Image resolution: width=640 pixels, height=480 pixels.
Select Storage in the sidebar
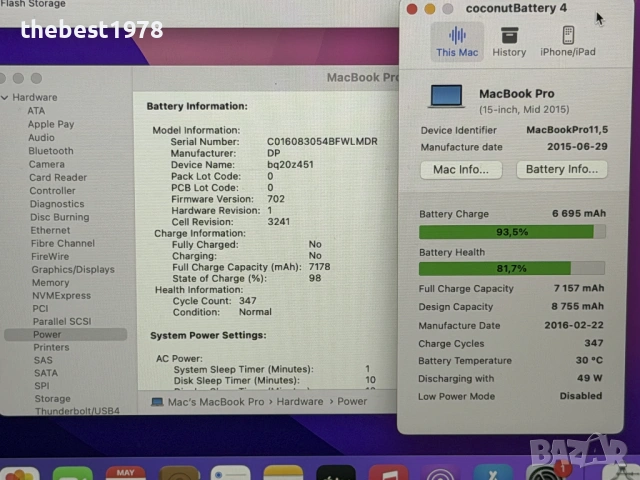[53, 398]
